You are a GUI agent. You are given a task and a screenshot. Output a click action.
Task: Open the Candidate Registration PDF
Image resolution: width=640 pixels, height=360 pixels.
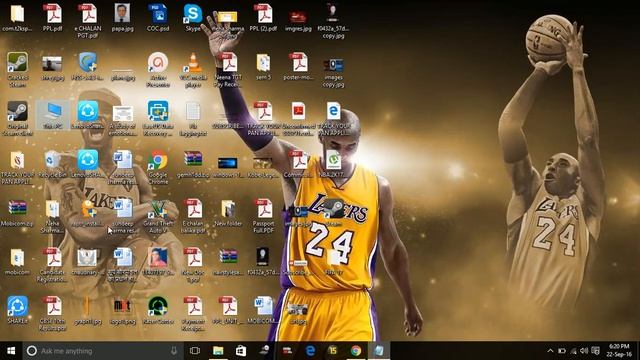[x=53, y=265]
